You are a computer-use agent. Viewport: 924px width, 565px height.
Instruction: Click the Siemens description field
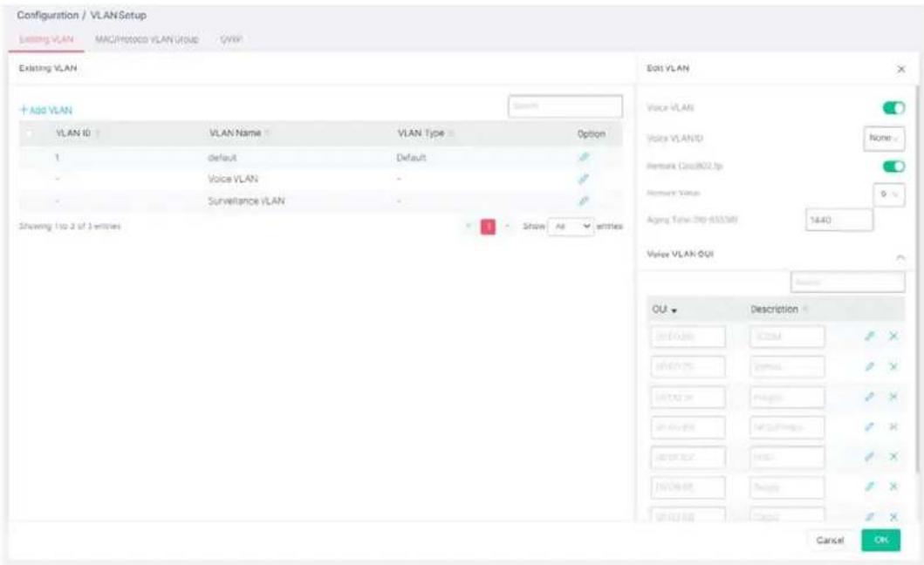point(787,366)
